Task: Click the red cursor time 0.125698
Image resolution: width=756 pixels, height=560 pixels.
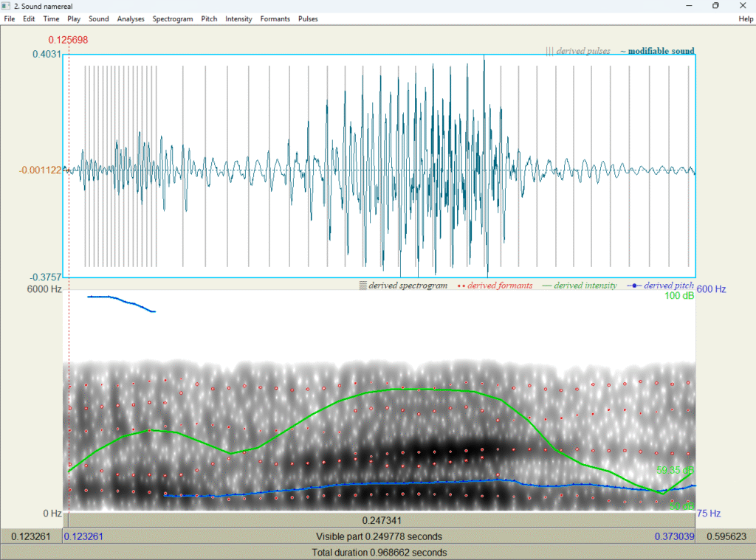Action: coord(68,40)
